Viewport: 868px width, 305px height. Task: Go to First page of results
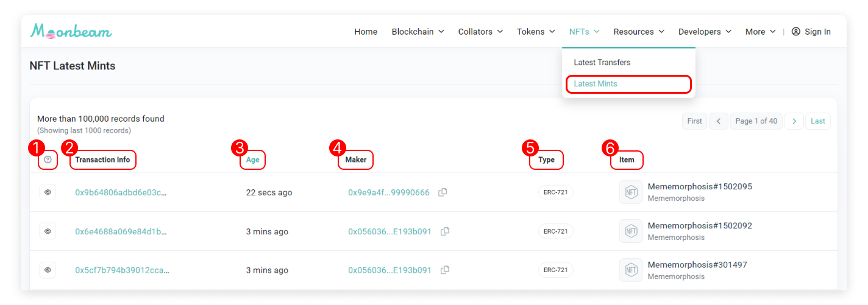(694, 121)
